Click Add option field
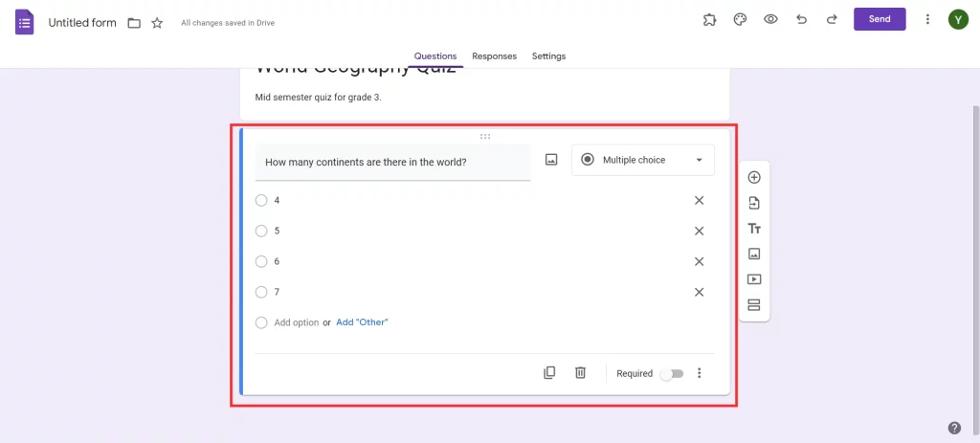Image resolution: width=980 pixels, height=443 pixels. click(x=297, y=323)
